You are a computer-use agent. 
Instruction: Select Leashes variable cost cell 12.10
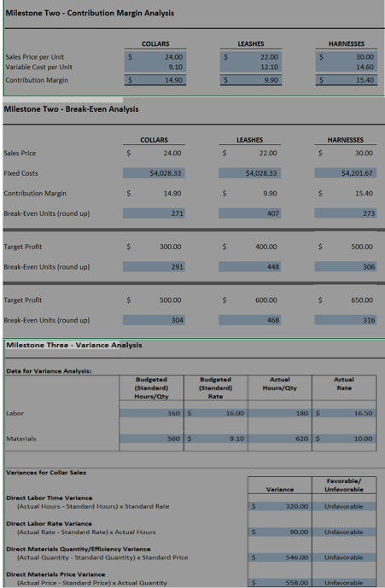251,67
